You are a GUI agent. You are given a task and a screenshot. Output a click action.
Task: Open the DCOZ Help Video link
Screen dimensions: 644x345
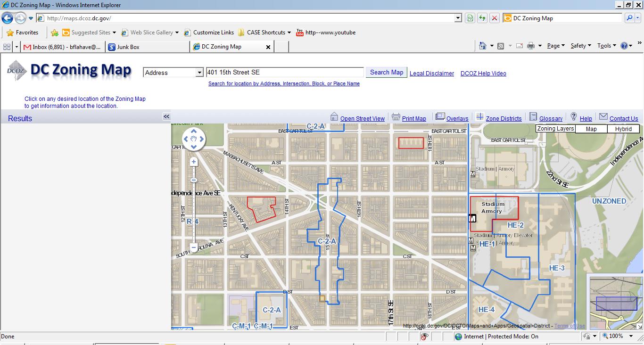tap(483, 73)
